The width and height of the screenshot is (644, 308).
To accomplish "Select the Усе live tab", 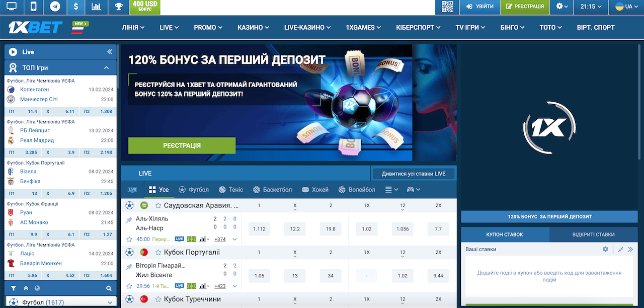I will click(x=159, y=190).
